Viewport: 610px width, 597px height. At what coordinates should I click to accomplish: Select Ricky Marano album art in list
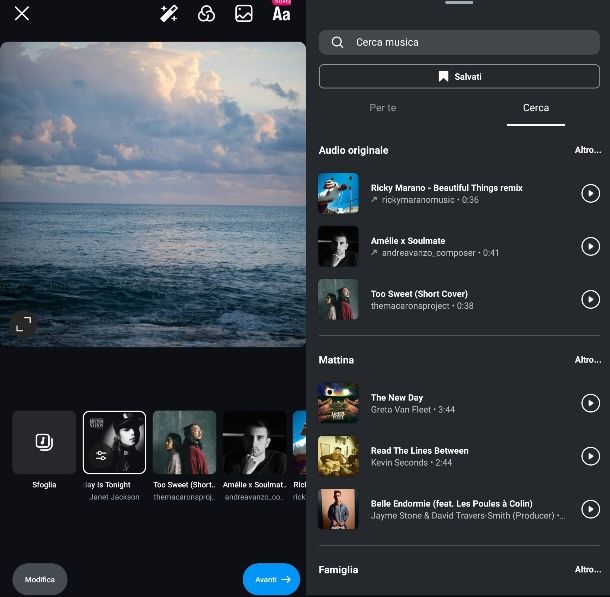(x=338, y=193)
